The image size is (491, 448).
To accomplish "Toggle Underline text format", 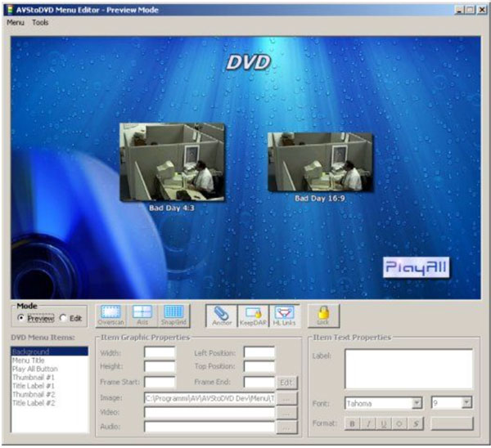I will click(384, 423).
